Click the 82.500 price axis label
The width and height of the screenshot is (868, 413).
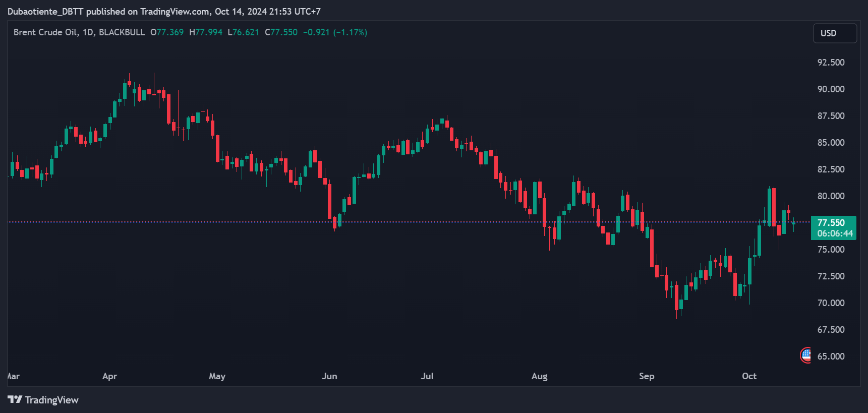pos(831,169)
